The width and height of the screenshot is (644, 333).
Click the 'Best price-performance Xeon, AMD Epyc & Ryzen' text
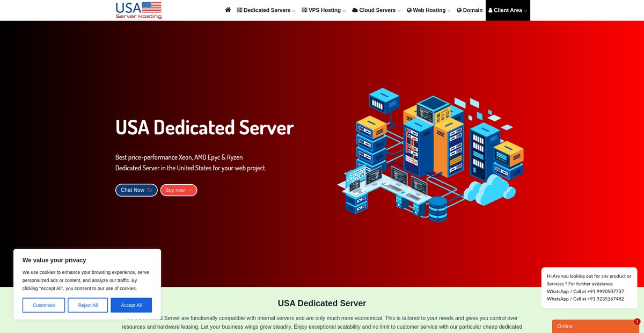(x=179, y=157)
